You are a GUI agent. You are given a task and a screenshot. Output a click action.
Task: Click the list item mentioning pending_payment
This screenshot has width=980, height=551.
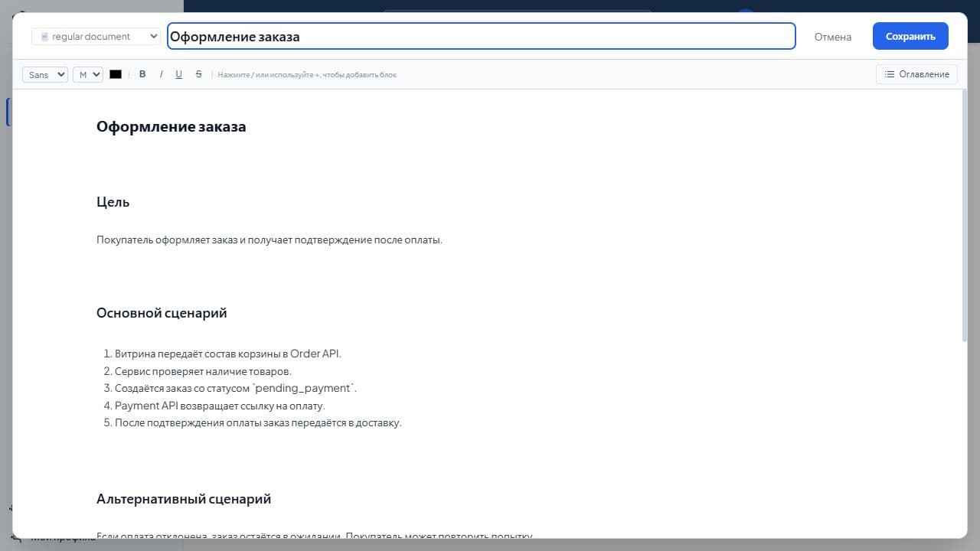click(x=236, y=388)
